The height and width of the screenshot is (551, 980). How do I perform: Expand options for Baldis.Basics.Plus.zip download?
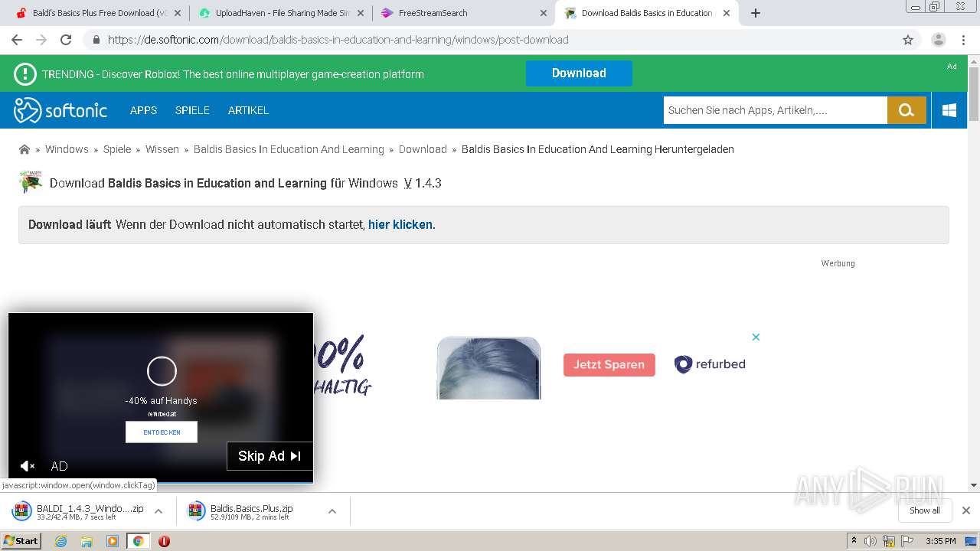pos(332,511)
